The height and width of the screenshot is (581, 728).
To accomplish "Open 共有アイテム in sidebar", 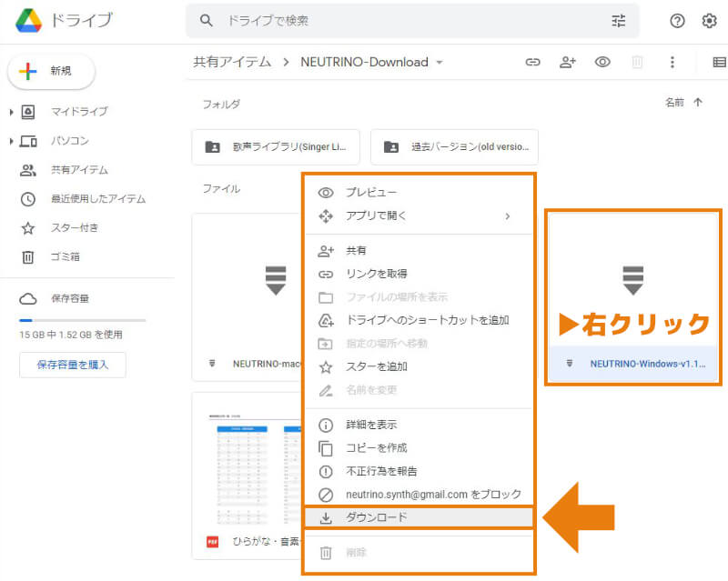I will [x=79, y=170].
